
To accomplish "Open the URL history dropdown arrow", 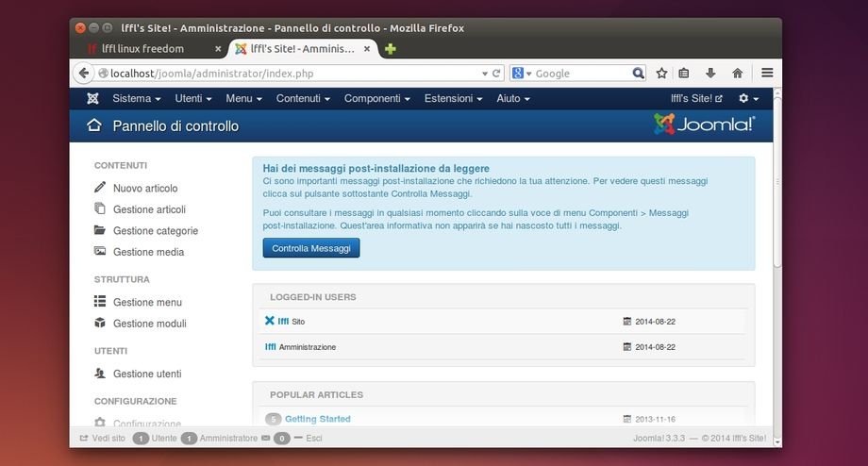I will tap(484, 74).
